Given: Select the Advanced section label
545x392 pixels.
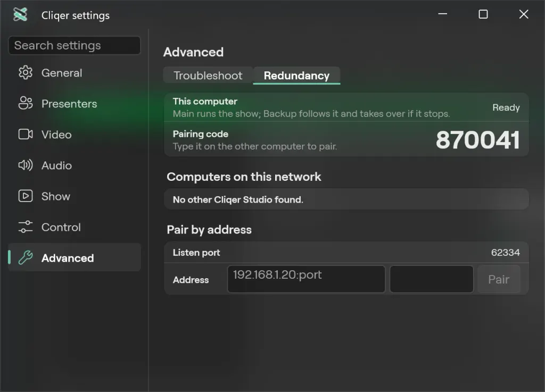Looking at the screenshot, I should click(x=68, y=258).
